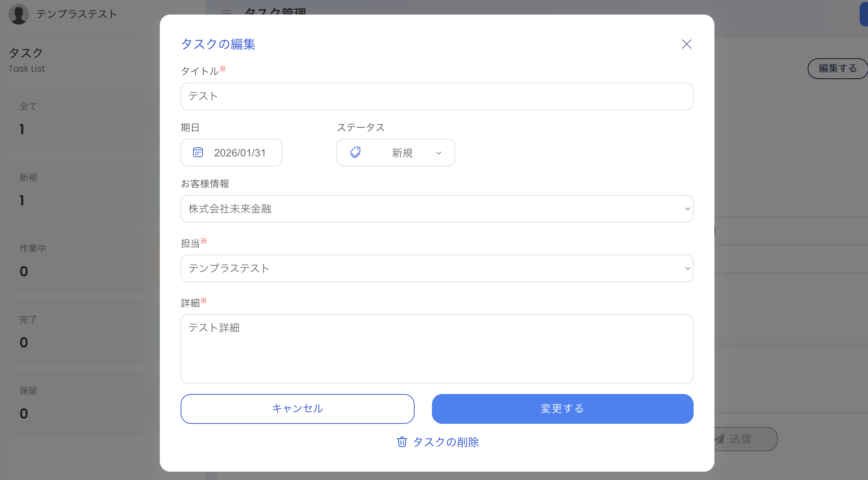Click the user avatar next to テンプラステスト
This screenshot has width=868, height=480.
coord(19,14)
